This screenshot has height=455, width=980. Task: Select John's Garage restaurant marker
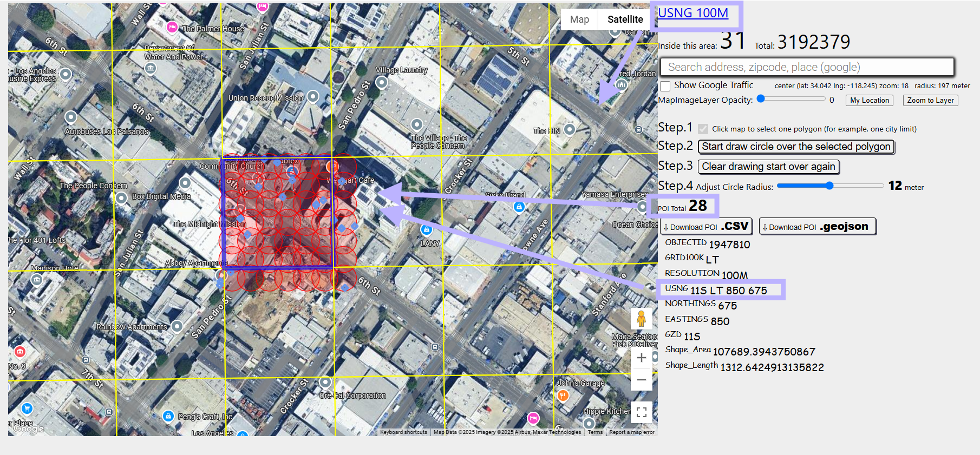point(563,395)
